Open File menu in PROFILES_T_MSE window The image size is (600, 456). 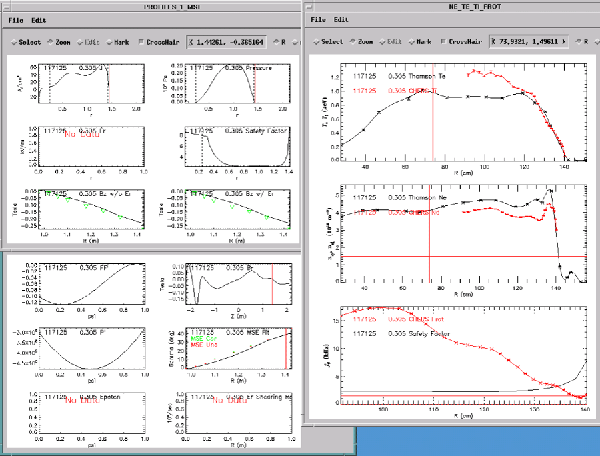point(16,20)
